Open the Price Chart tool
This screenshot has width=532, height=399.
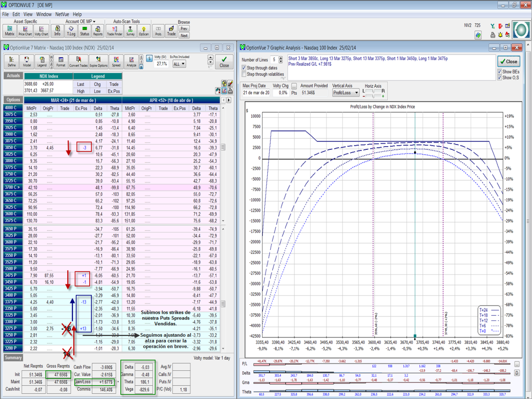tap(25, 31)
